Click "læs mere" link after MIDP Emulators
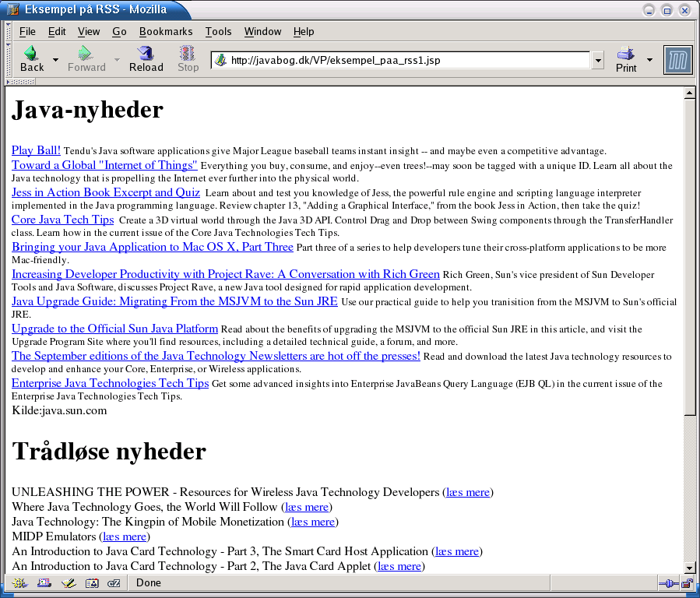Image resolution: width=700 pixels, height=598 pixels. (125, 536)
